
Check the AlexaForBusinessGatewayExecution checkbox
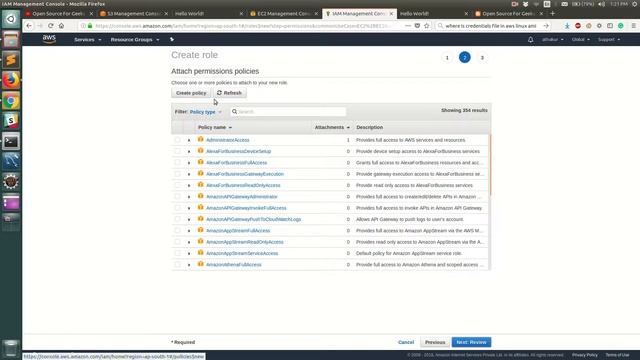[178, 174]
